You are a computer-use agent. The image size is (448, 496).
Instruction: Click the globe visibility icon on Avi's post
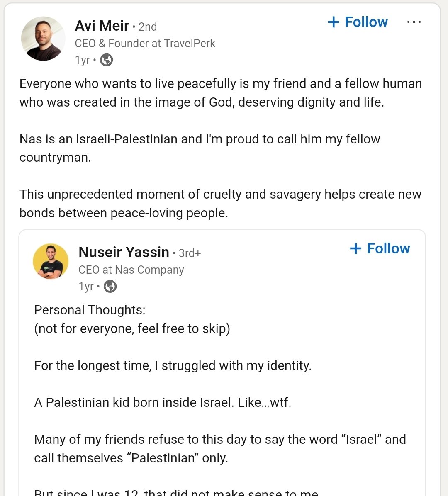click(107, 60)
